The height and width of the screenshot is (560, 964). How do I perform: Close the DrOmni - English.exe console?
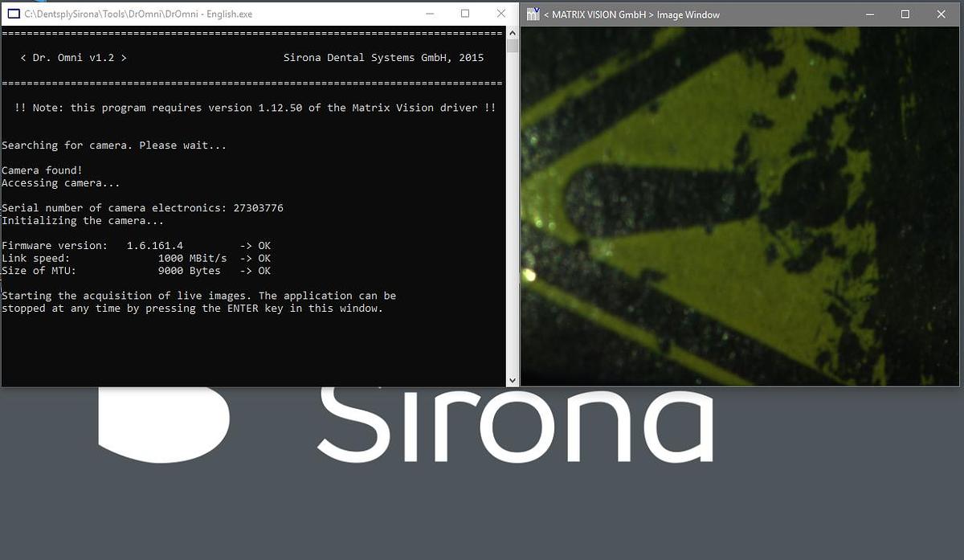pos(501,14)
